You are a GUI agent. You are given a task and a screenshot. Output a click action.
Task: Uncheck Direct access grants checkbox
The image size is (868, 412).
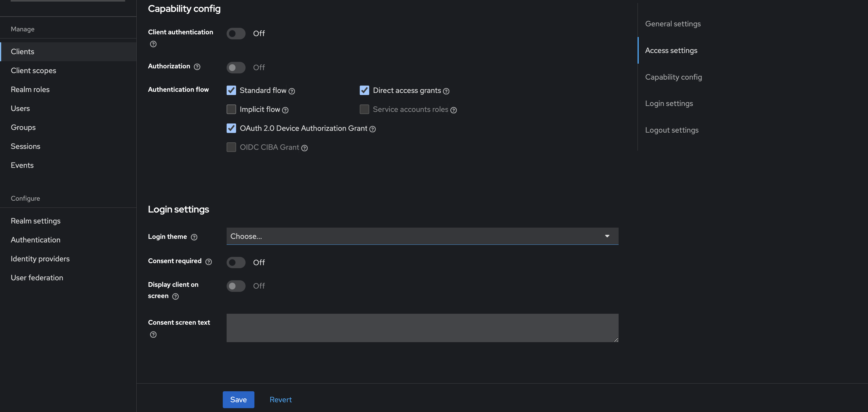[364, 90]
